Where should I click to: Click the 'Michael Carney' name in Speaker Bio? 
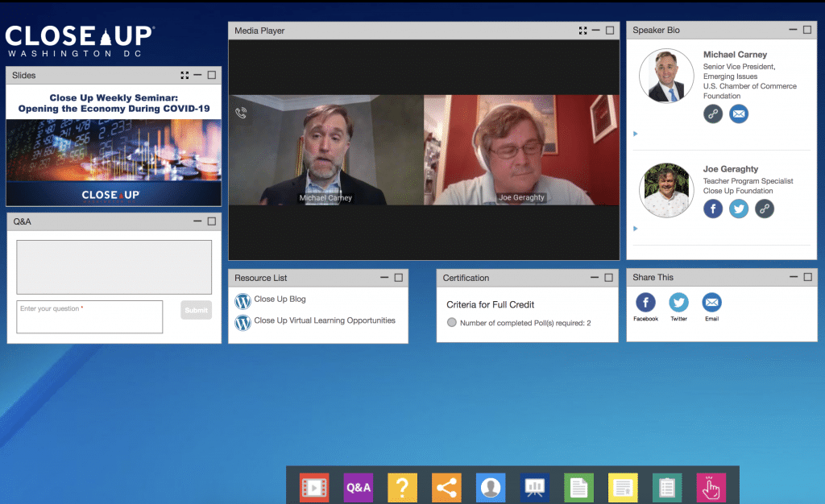click(x=735, y=54)
